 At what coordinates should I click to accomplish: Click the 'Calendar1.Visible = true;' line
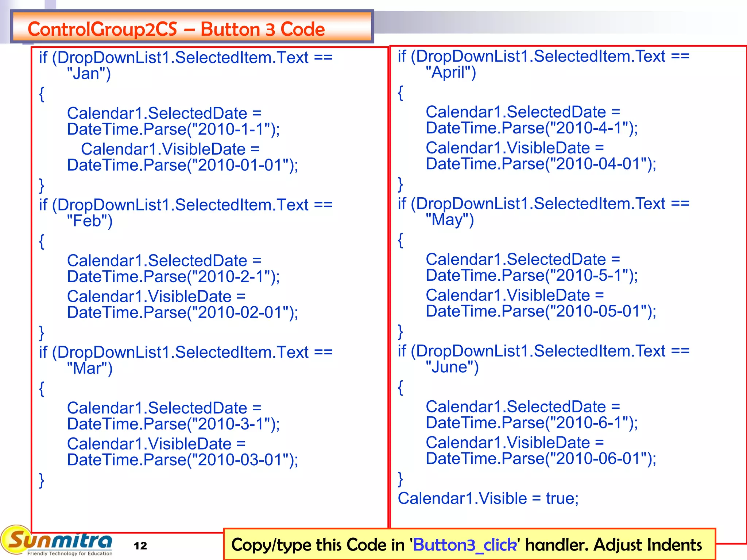pyautogui.click(x=488, y=498)
